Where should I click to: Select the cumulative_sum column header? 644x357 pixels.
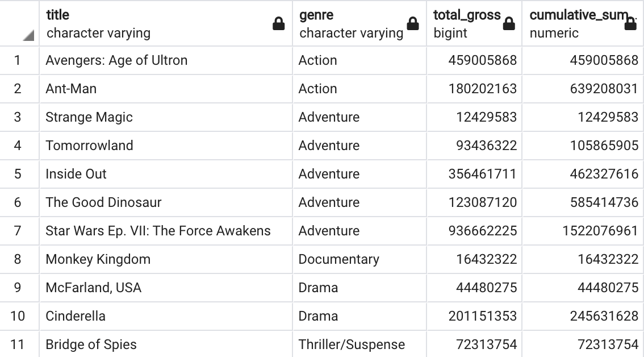(574, 24)
